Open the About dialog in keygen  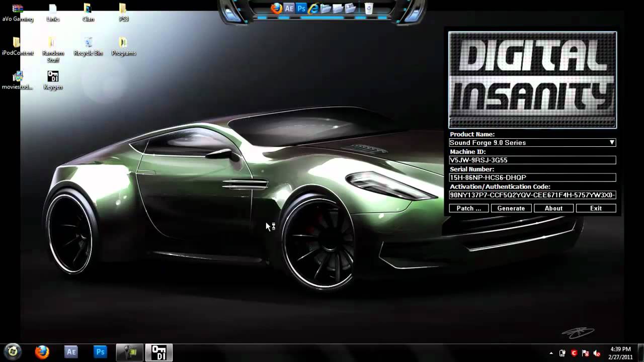click(553, 208)
